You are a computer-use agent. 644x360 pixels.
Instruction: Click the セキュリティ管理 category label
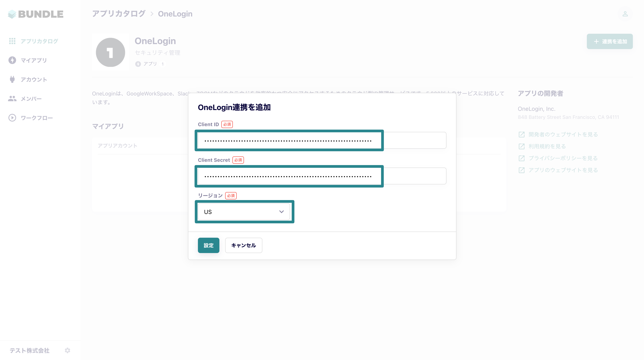(157, 53)
